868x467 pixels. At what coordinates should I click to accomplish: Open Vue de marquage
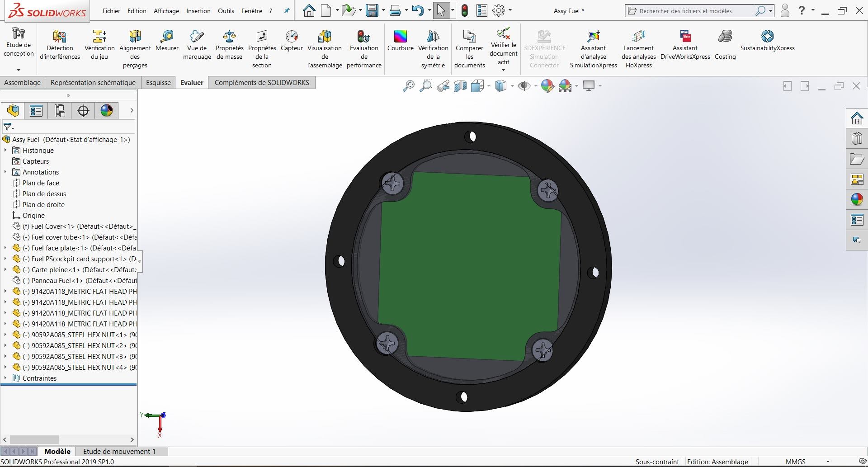tap(197, 44)
